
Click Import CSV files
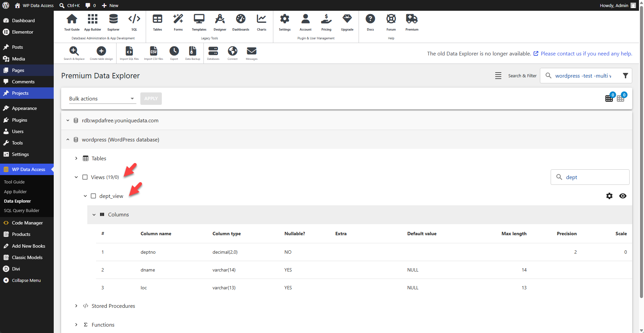154,53
